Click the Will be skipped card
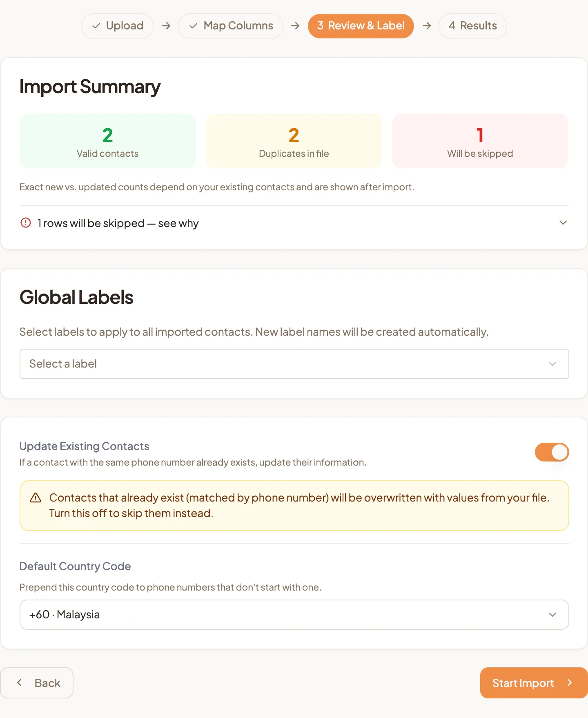Image resolution: width=588 pixels, height=718 pixels. pyautogui.click(x=480, y=141)
